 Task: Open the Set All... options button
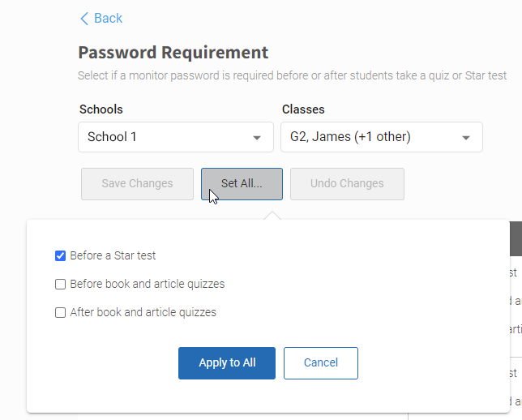click(x=242, y=184)
